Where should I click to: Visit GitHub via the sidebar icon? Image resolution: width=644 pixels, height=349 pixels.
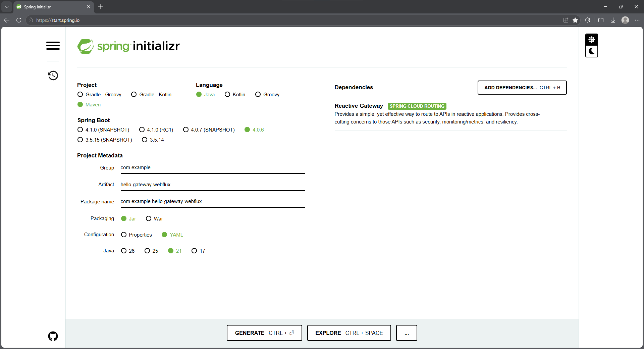tap(53, 336)
